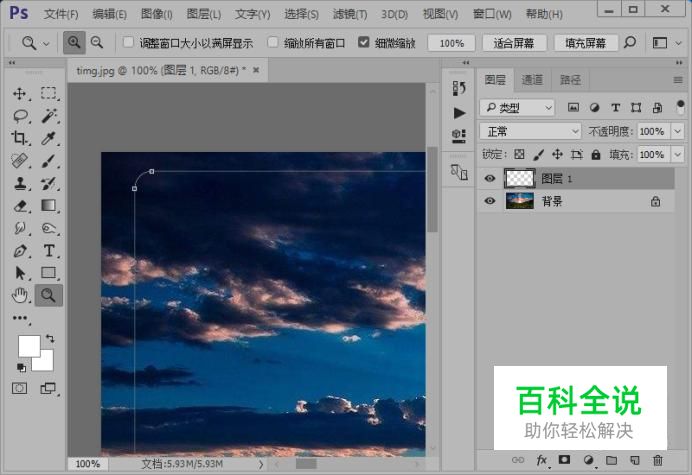This screenshot has height=475, width=692.
Task: Open the layer filter type dropdown
Action: point(517,107)
